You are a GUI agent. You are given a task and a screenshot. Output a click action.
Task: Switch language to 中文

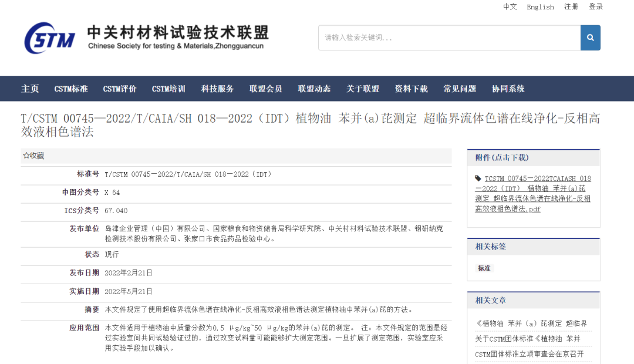510,7
